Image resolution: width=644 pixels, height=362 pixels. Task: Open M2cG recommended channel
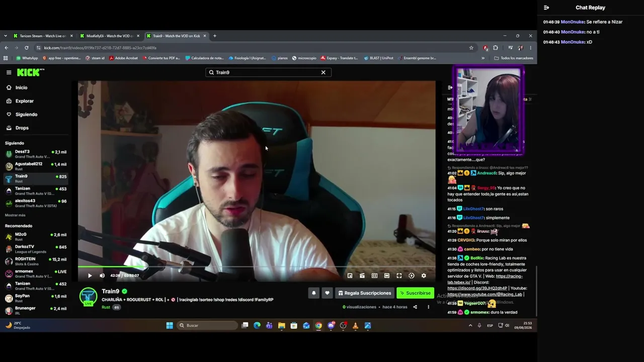[35, 236]
